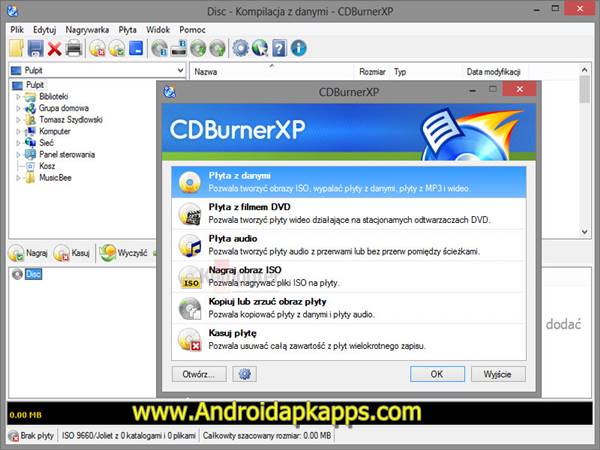Viewport: 600px width, 450px height.
Task: Save the compilation with the floppy disk icon
Action: 36,49
